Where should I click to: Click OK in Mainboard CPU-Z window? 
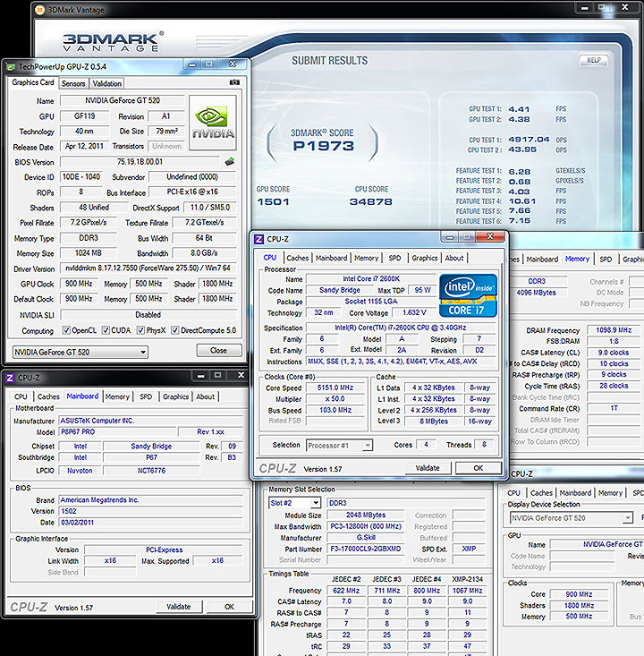tap(229, 606)
